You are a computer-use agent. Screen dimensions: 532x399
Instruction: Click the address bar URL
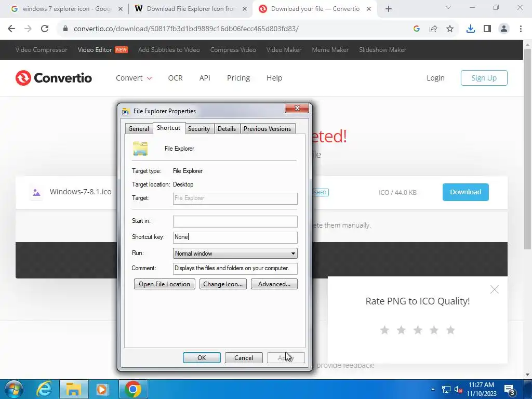coord(186,29)
